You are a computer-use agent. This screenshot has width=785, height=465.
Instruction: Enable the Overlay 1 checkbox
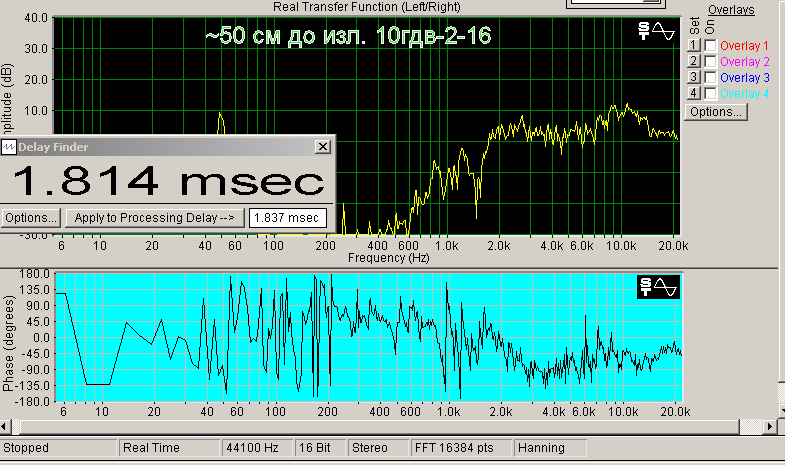coord(710,46)
